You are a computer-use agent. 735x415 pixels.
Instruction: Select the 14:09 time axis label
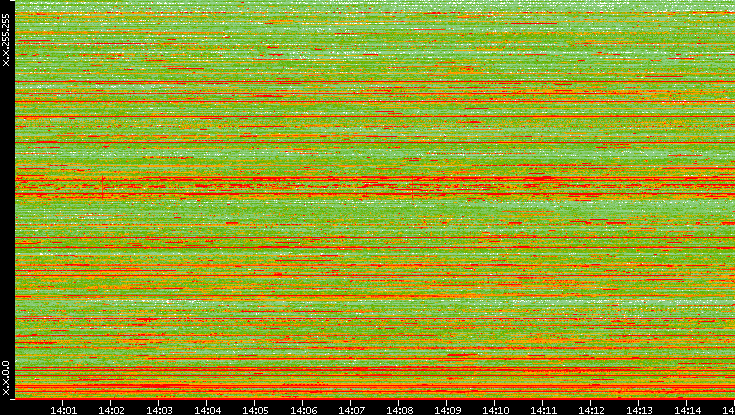click(x=447, y=410)
